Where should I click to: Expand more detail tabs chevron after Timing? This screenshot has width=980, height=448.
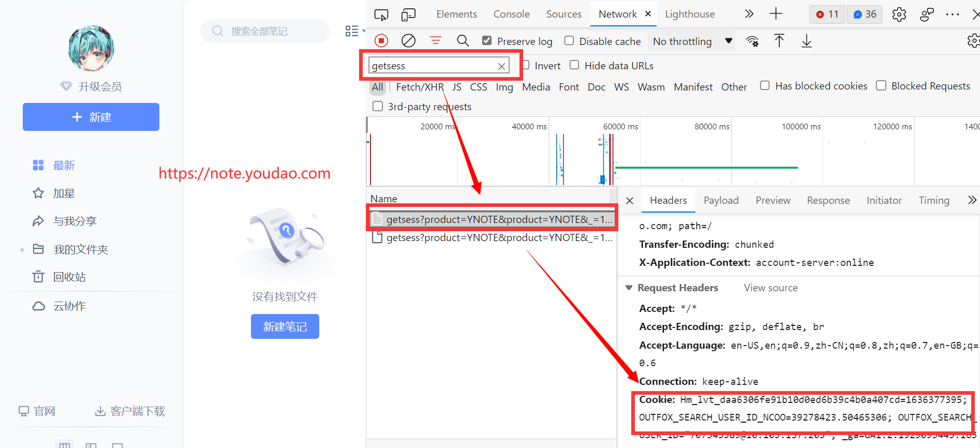[972, 200]
